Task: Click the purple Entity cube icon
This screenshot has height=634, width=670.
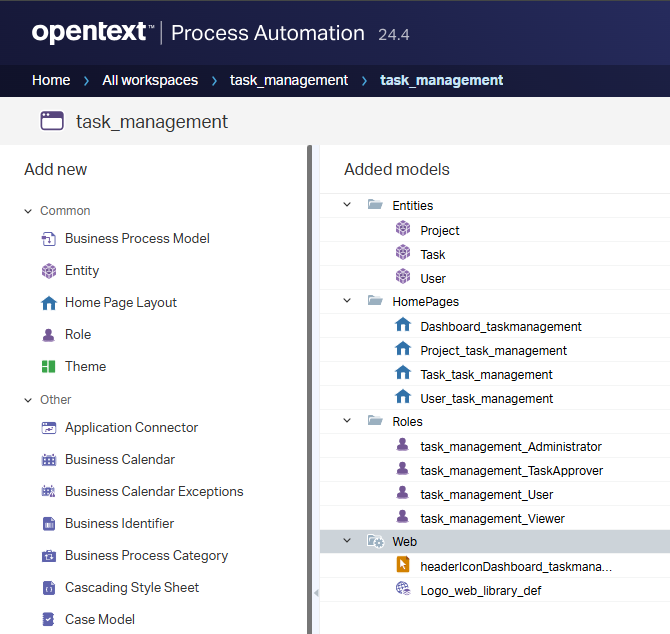Action: (48, 271)
